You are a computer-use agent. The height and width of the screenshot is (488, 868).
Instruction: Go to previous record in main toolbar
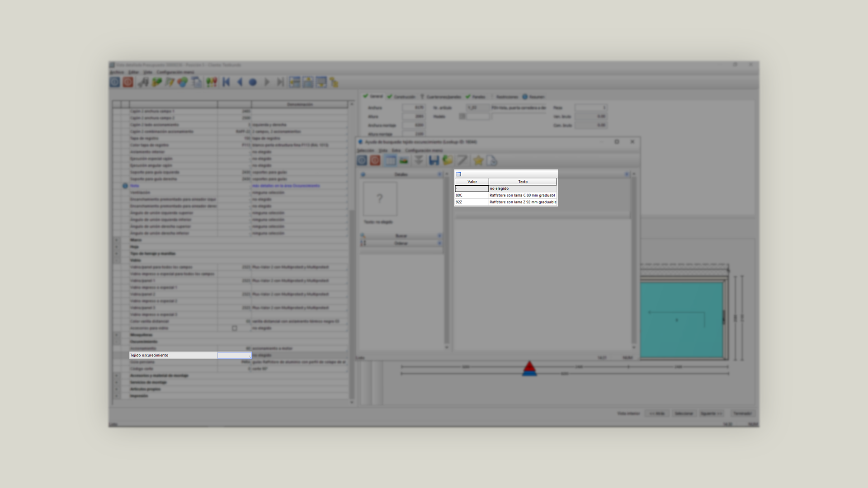click(240, 82)
